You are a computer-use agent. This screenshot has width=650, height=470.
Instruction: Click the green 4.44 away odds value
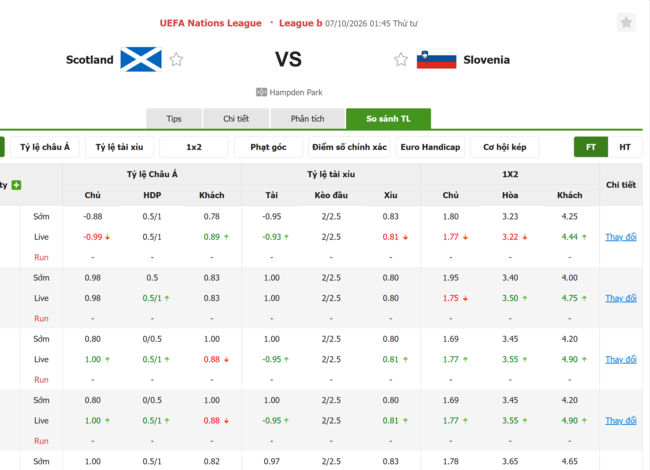570,237
